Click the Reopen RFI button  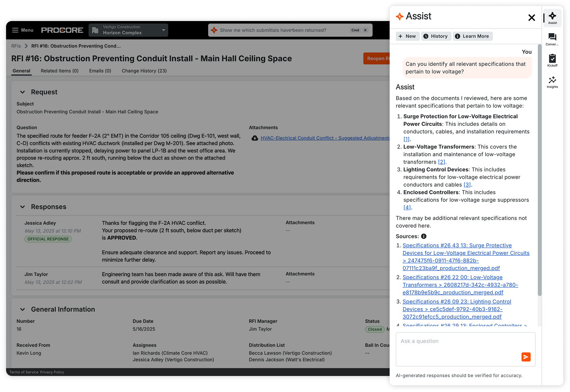(377, 58)
